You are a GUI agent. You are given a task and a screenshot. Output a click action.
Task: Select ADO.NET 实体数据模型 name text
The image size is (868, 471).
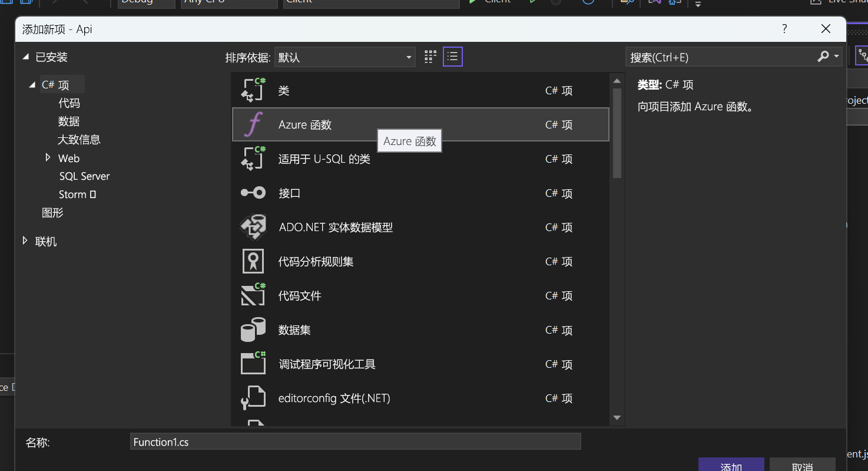coord(336,228)
